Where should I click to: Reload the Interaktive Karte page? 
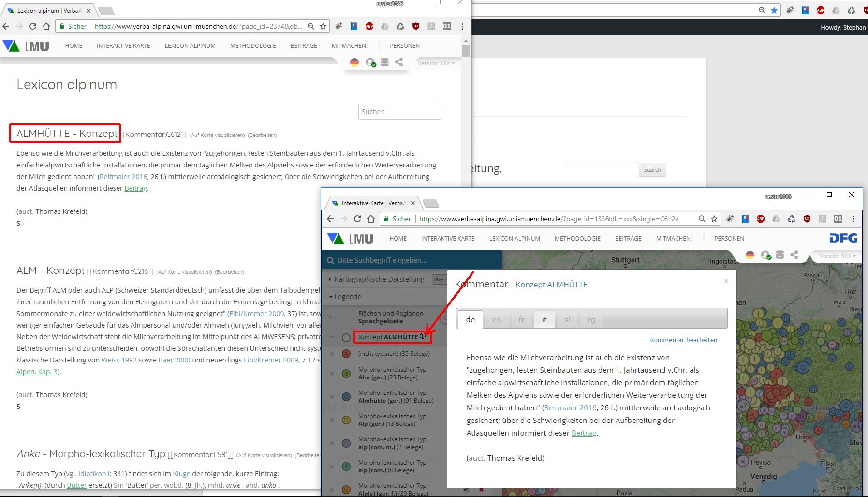[x=357, y=219]
